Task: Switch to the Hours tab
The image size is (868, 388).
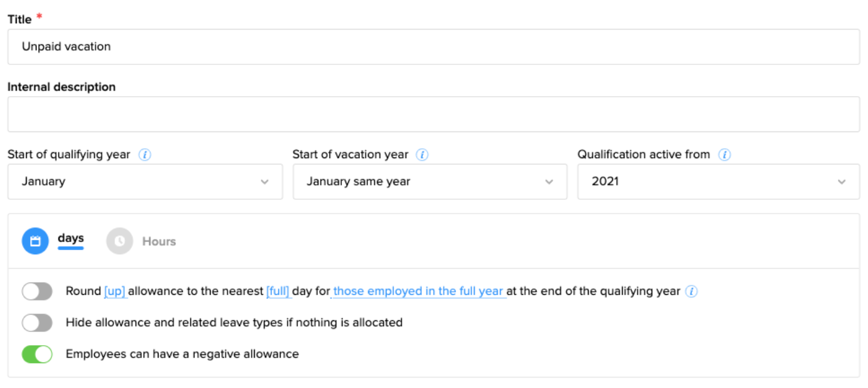Action: [159, 241]
